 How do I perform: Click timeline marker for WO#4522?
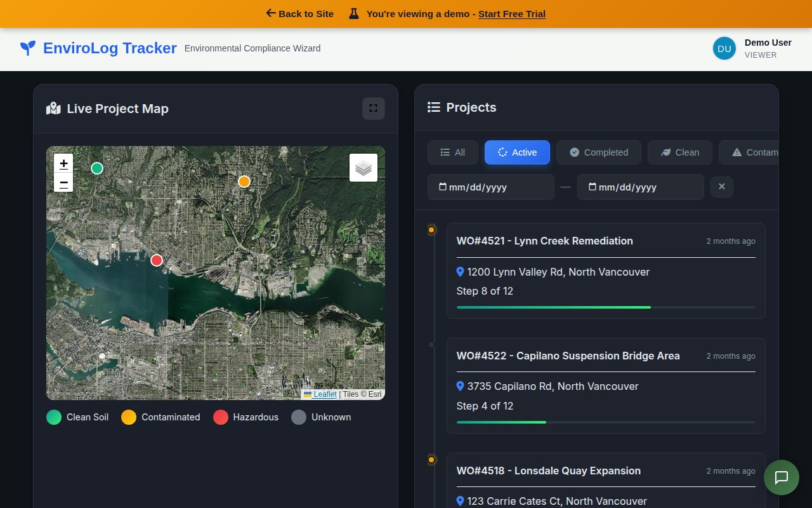431,345
